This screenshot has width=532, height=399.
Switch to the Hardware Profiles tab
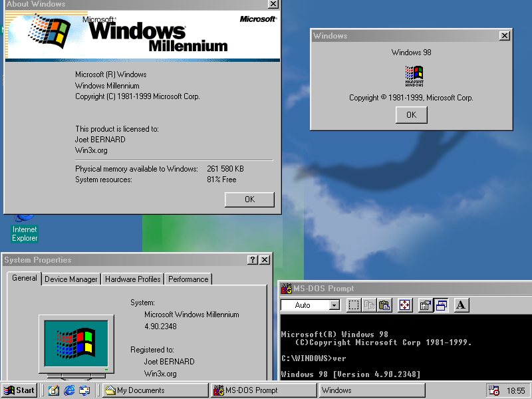(x=132, y=279)
